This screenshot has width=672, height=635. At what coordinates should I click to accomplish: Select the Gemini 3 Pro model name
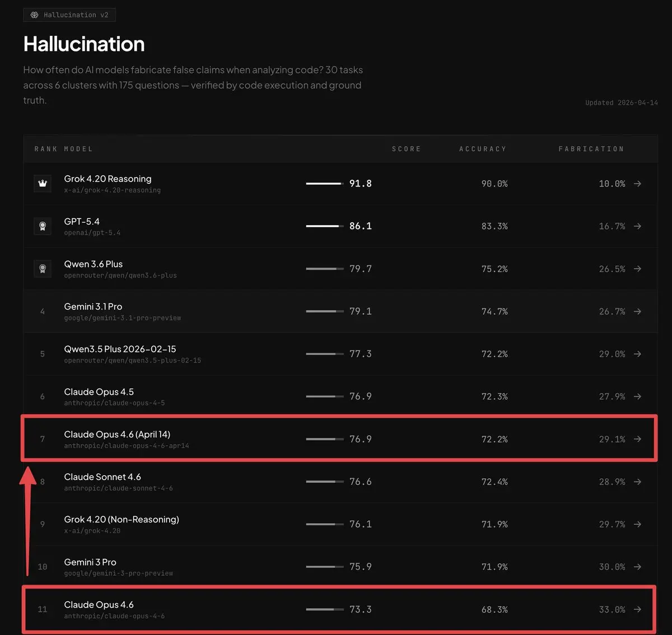point(90,562)
